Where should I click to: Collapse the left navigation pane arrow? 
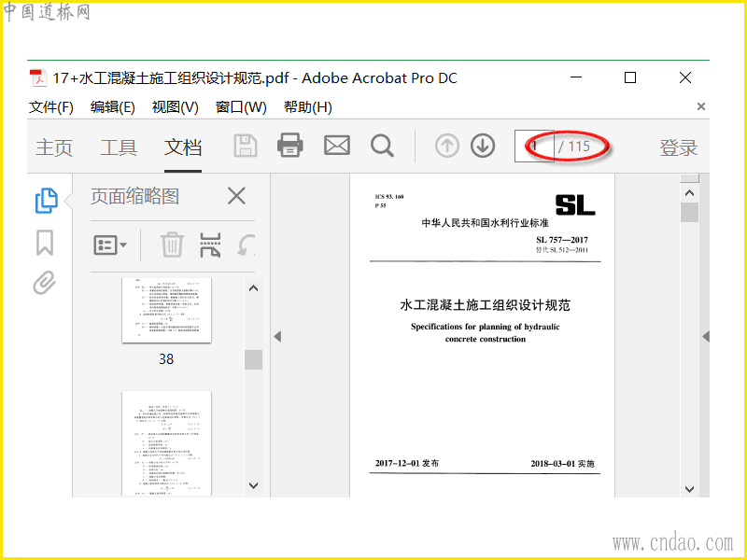click(x=277, y=337)
